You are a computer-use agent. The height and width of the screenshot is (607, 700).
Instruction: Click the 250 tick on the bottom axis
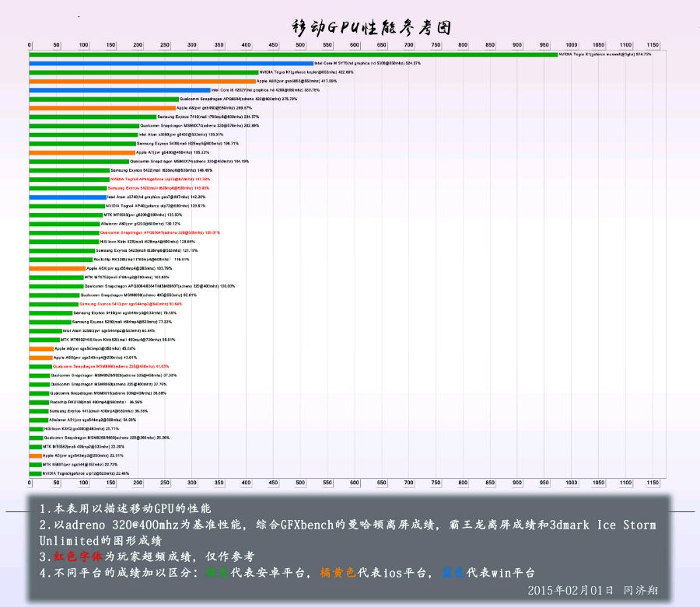click(165, 483)
